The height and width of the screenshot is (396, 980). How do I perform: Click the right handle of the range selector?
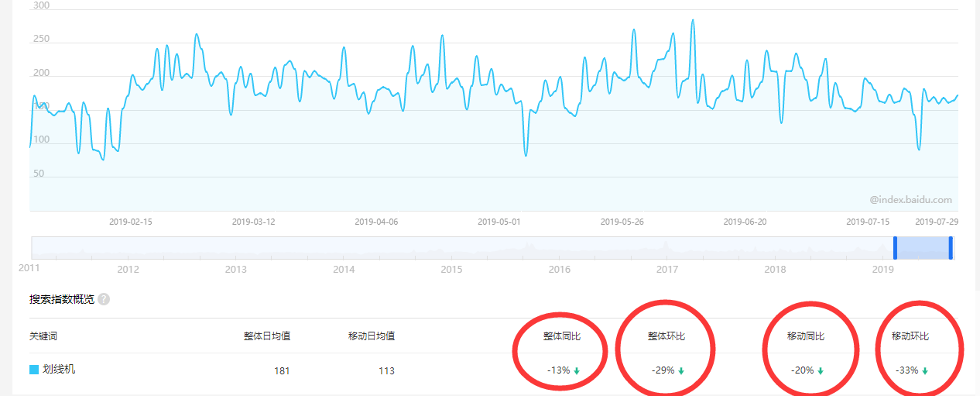click(x=951, y=247)
